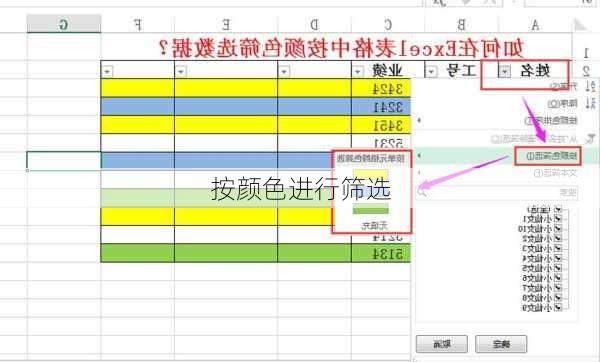
Task: Uncheck the 小仙女2 checkbox
Action: click(x=558, y=238)
